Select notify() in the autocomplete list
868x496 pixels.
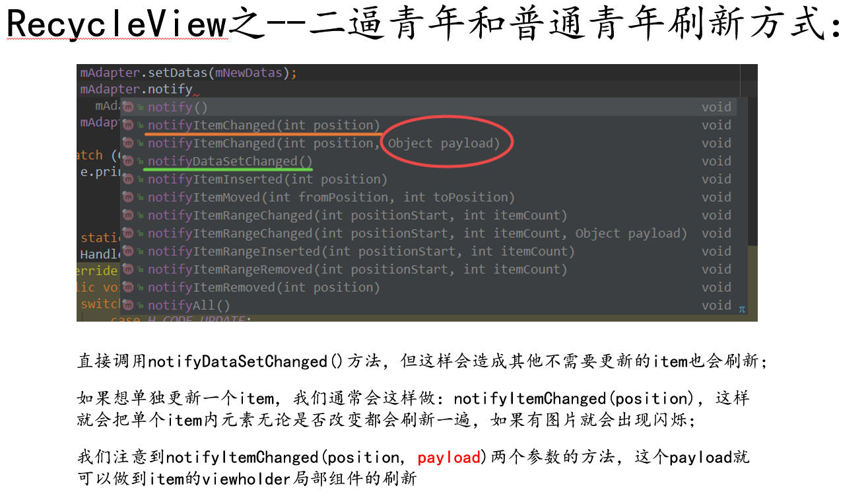(428, 107)
